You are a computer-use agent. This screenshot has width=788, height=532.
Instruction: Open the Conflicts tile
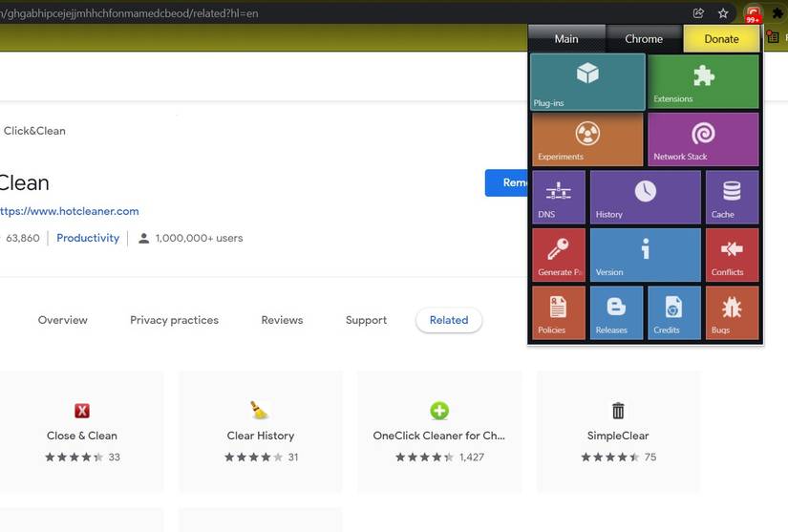pyautogui.click(x=732, y=255)
